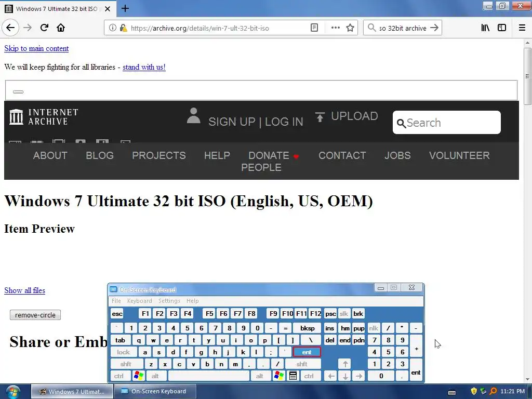Bookmark this page with the star icon

[x=350, y=28]
